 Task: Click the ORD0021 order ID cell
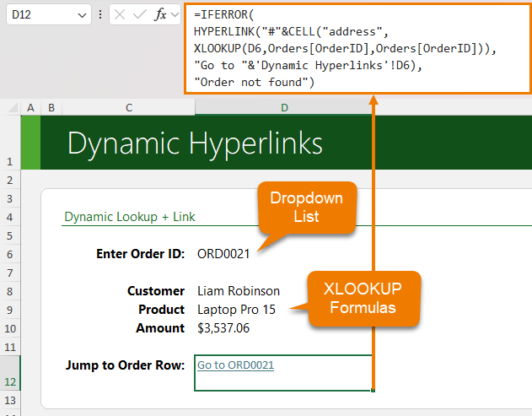(x=223, y=254)
